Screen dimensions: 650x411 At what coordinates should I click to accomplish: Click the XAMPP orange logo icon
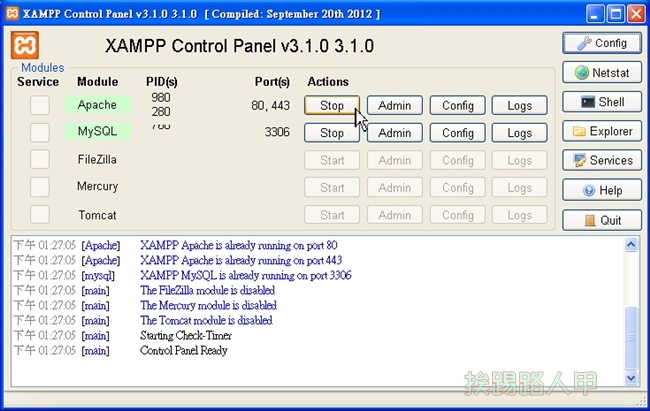pos(25,45)
